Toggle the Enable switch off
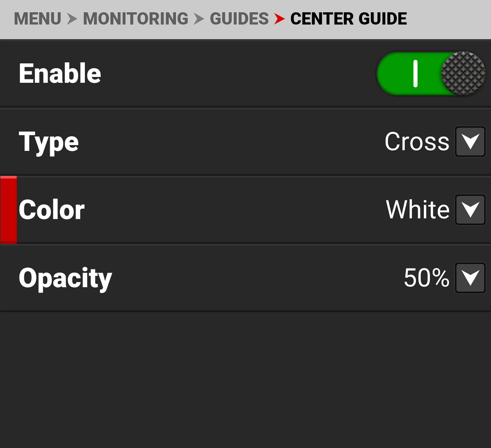The height and width of the screenshot is (448, 491). [x=431, y=74]
